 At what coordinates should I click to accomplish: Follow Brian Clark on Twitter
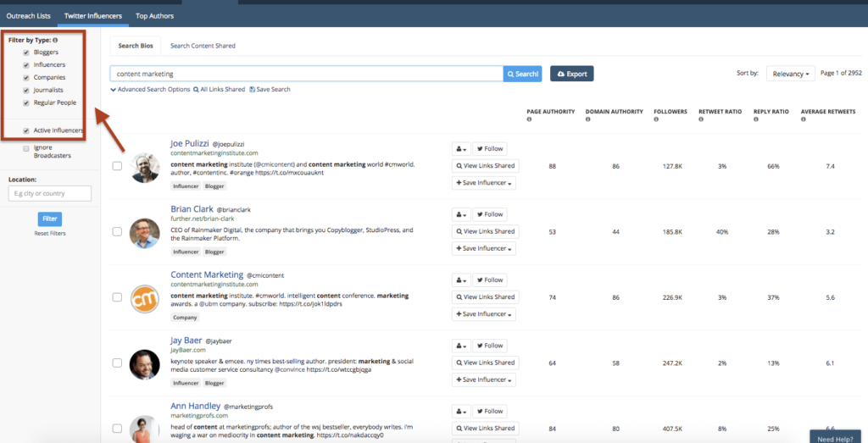click(489, 214)
